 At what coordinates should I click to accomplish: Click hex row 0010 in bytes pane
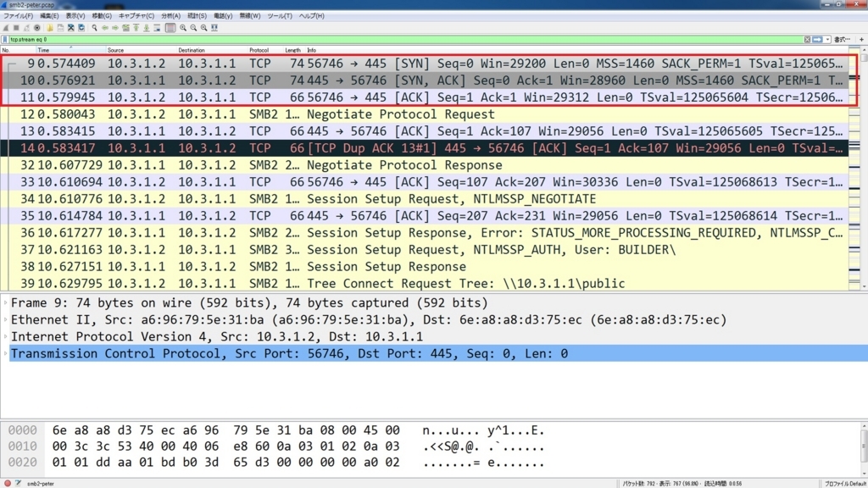pyautogui.click(x=275, y=446)
